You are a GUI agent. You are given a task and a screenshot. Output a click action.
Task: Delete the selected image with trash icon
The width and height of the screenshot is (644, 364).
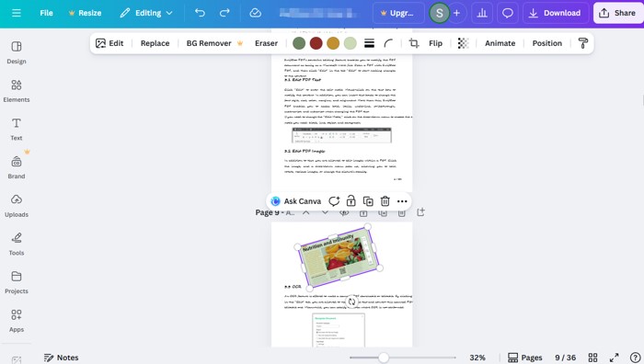click(385, 201)
